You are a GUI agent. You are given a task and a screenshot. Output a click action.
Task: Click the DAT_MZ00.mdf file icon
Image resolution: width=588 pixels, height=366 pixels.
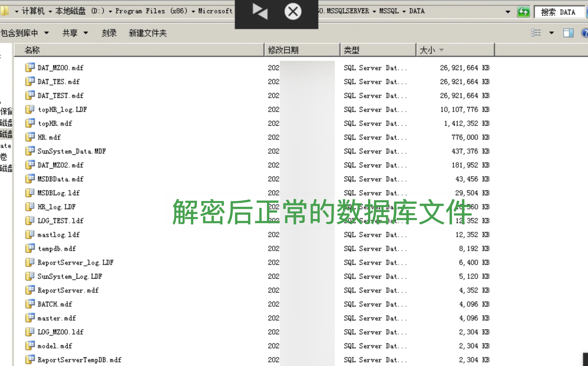pos(30,67)
